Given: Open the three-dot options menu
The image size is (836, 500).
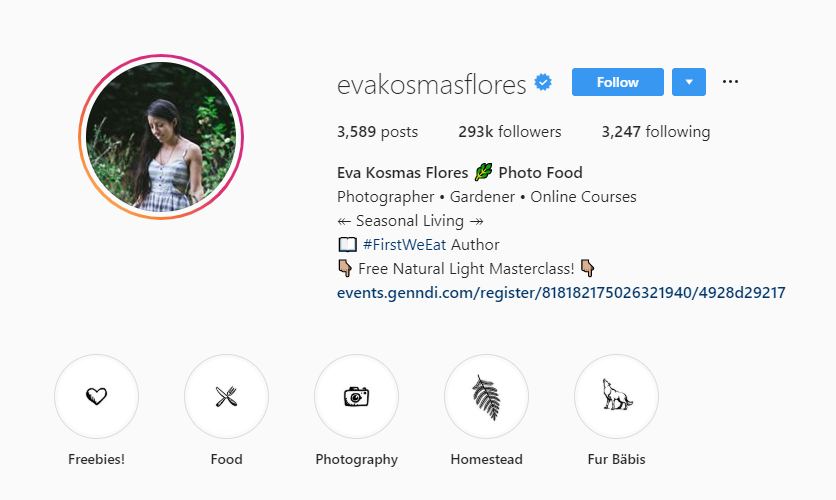Looking at the screenshot, I should 730,82.
